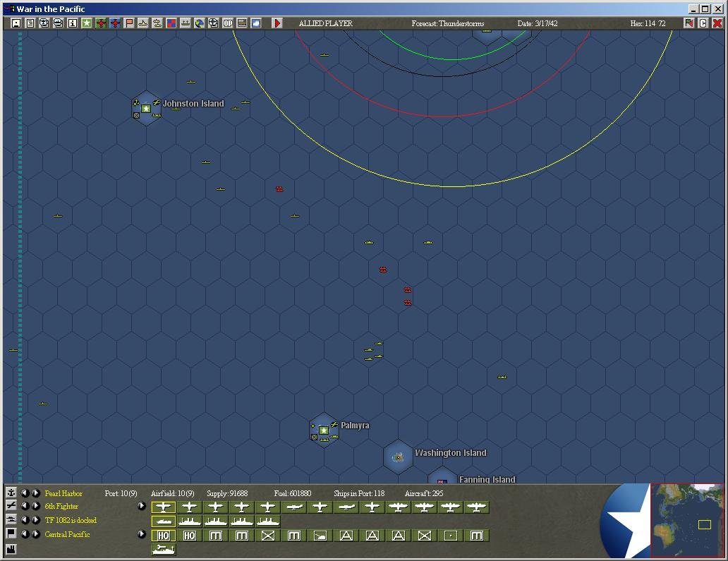Select the last warship icon in TF row
The width and height of the screenshot is (728, 561).
(x=268, y=521)
